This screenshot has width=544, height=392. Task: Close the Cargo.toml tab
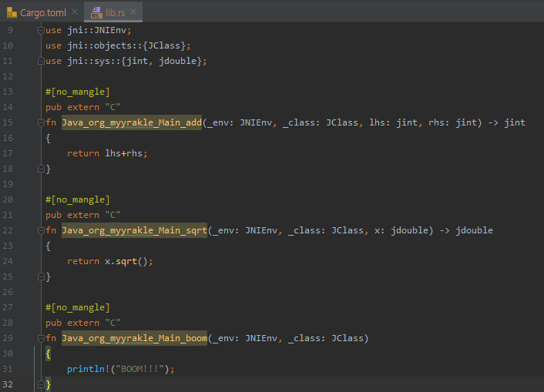tap(75, 12)
